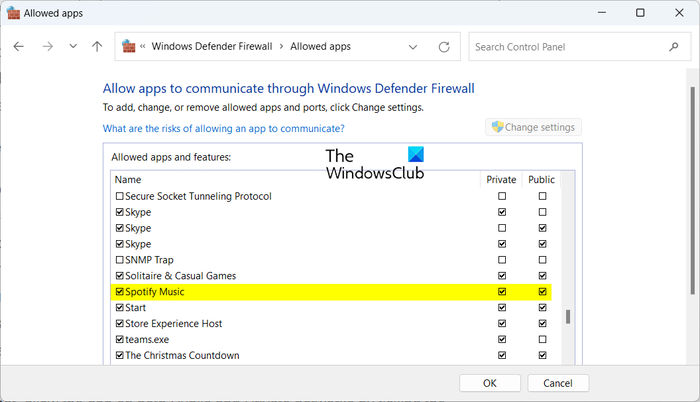Screen dimensions: 700x402
Task: Expand the breadcrumb overflow chevrons
Action: 144,47
